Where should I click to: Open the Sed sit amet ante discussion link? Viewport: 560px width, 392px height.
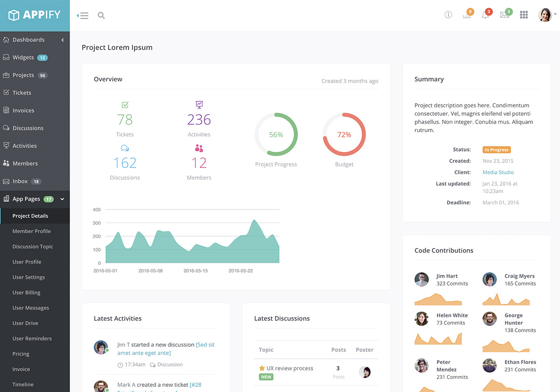click(x=166, y=349)
